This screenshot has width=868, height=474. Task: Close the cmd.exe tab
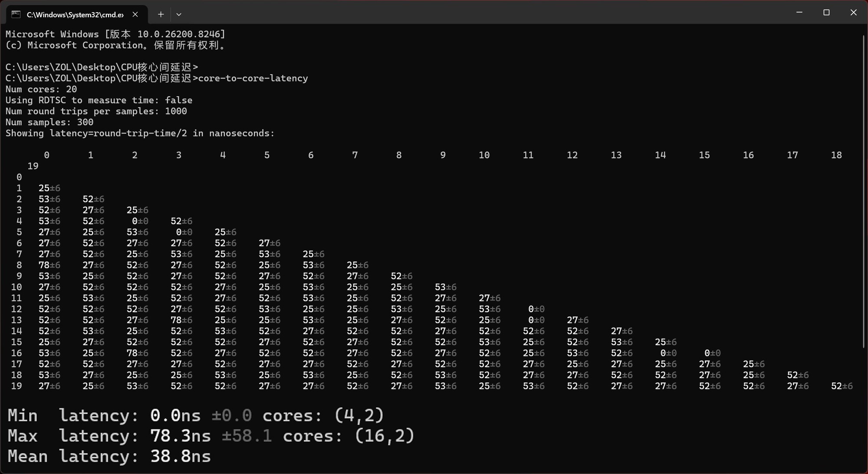[135, 14]
